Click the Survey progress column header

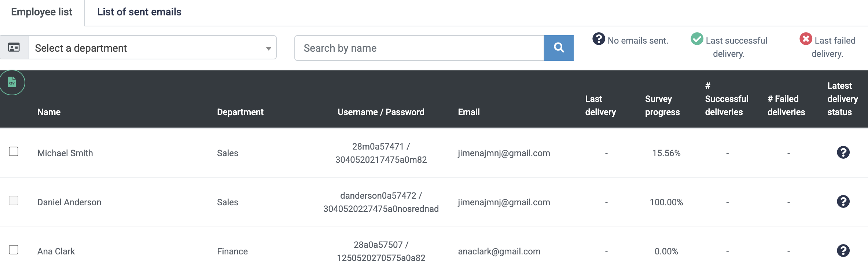662,106
